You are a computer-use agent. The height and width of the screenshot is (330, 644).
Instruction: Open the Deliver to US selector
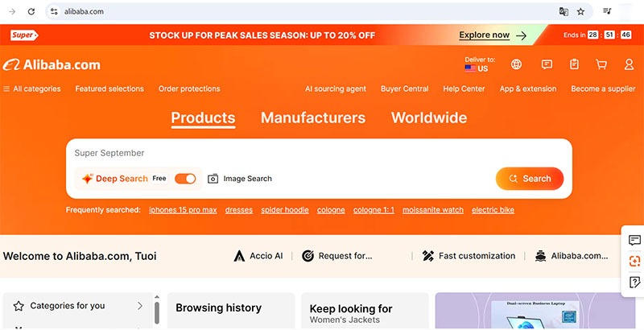[x=481, y=64]
